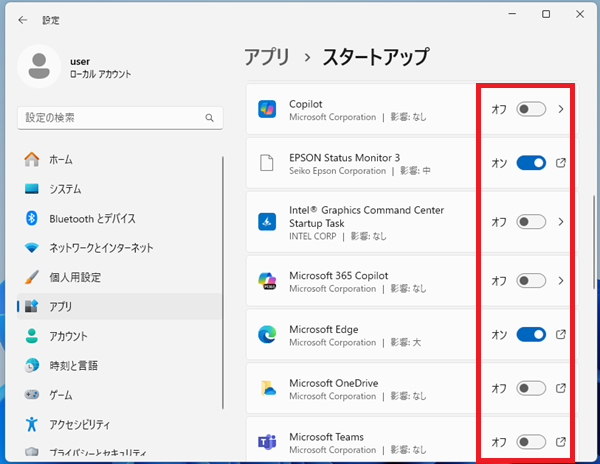Open アカウント settings
The width and height of the screenshot is (600, 464).
(119, 336)
